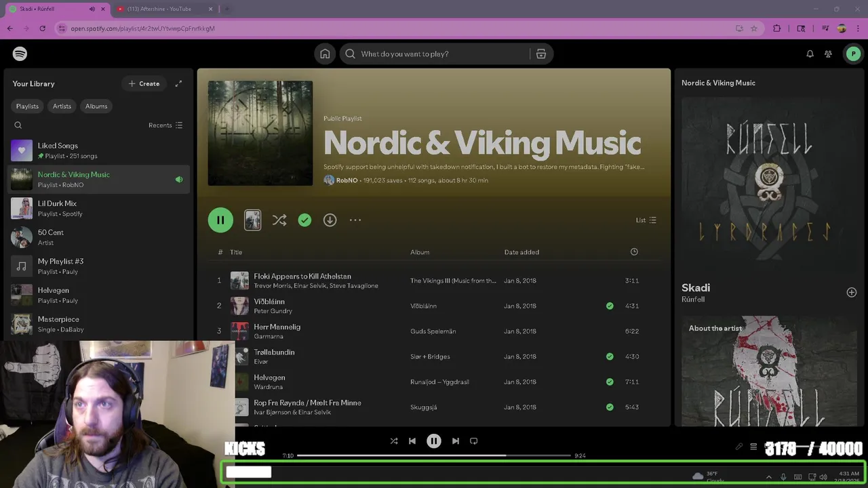Viewport: 868px width, 488px height.
Task: Open Guds Spelemän album link
Action: tap(433, 331)
